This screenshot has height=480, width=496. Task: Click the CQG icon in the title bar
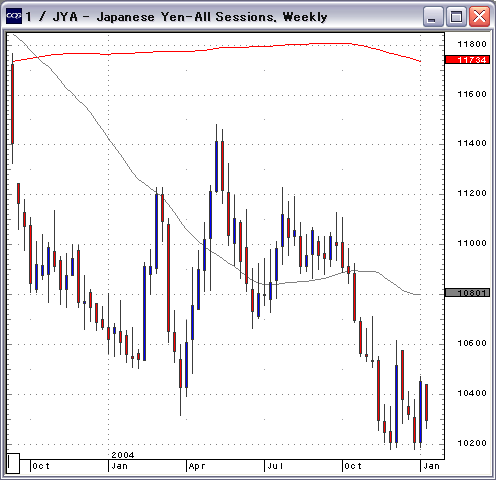point(14,16)
